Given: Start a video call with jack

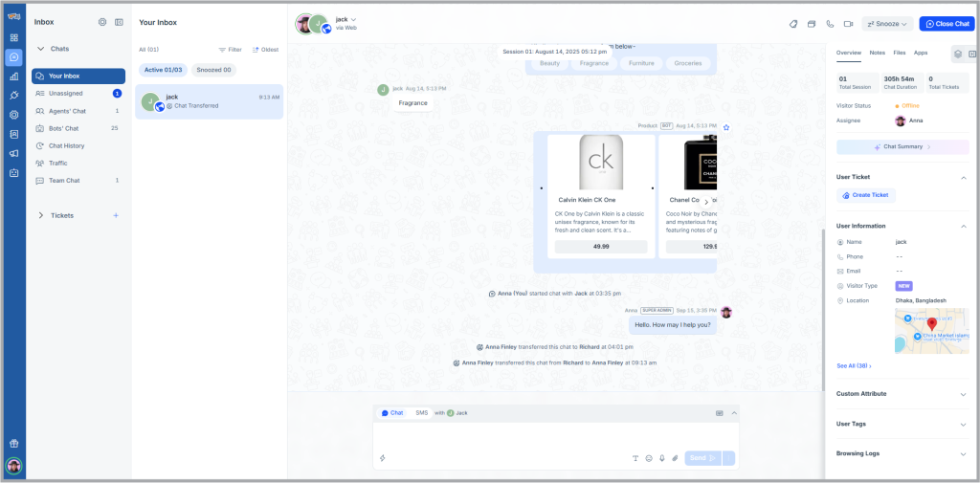Looking at the screenshot, I should click(x=847, y=24).
